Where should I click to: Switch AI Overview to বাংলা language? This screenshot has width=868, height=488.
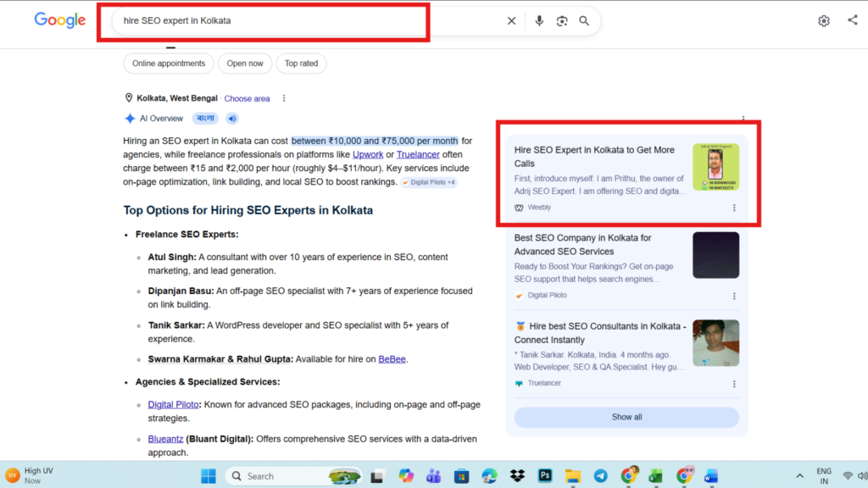click(x=205, y=119)
